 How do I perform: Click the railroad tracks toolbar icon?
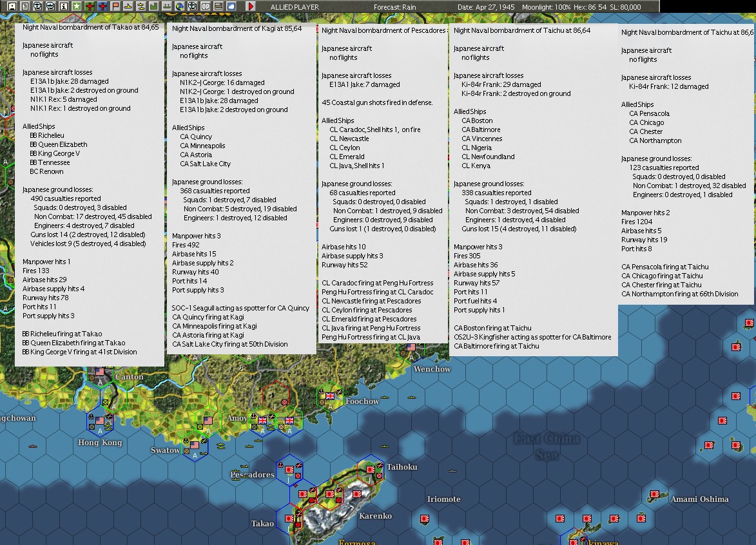point(218,6)
